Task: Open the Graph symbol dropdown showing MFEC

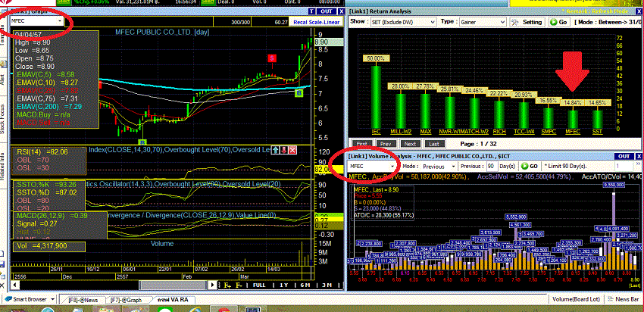Action: click(37, 20)
